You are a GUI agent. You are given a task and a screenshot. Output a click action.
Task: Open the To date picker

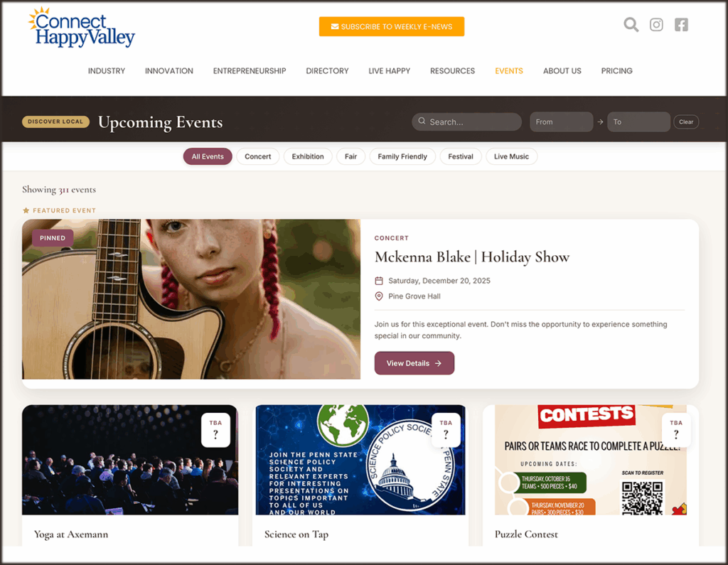(x=638, y=122)
